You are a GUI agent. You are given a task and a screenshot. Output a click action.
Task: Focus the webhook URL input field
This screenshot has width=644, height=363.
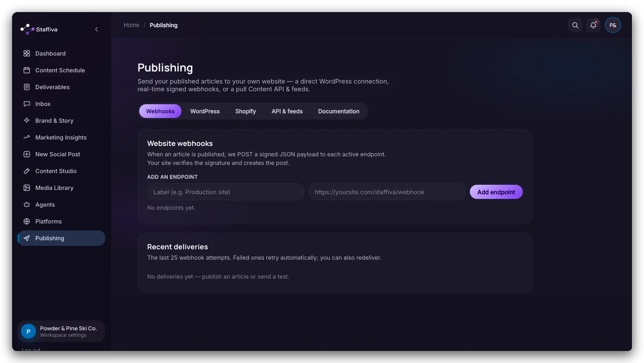(x=387, y=192)
